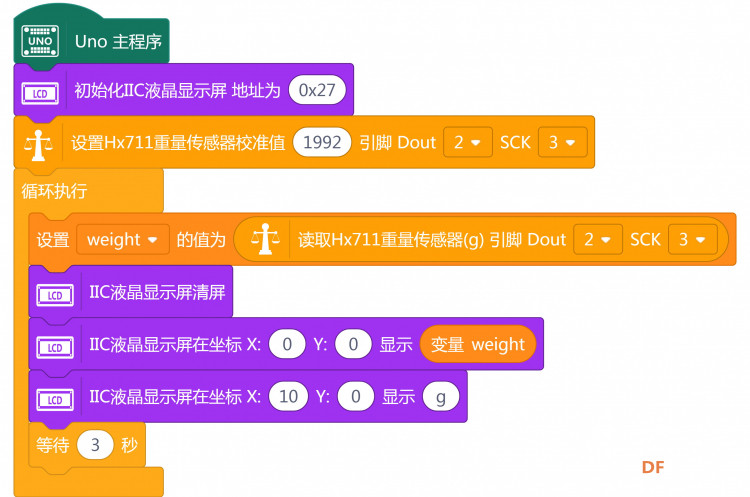Select the 循环执行 loop block
750x497 pixels.
pos(54,191)
